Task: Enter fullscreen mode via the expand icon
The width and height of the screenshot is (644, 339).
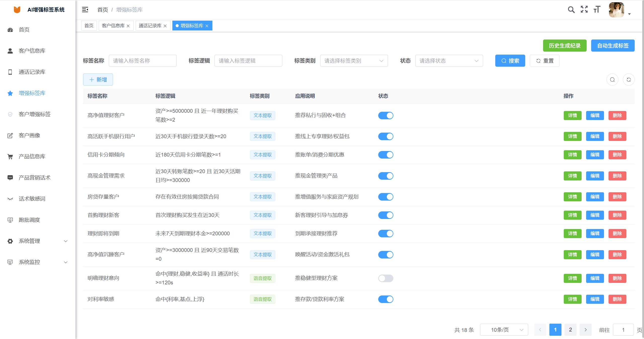Action: 584,10
